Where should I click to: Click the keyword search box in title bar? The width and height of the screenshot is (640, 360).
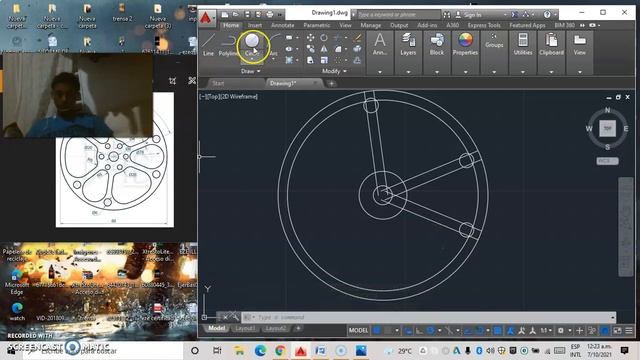[399, 15]
